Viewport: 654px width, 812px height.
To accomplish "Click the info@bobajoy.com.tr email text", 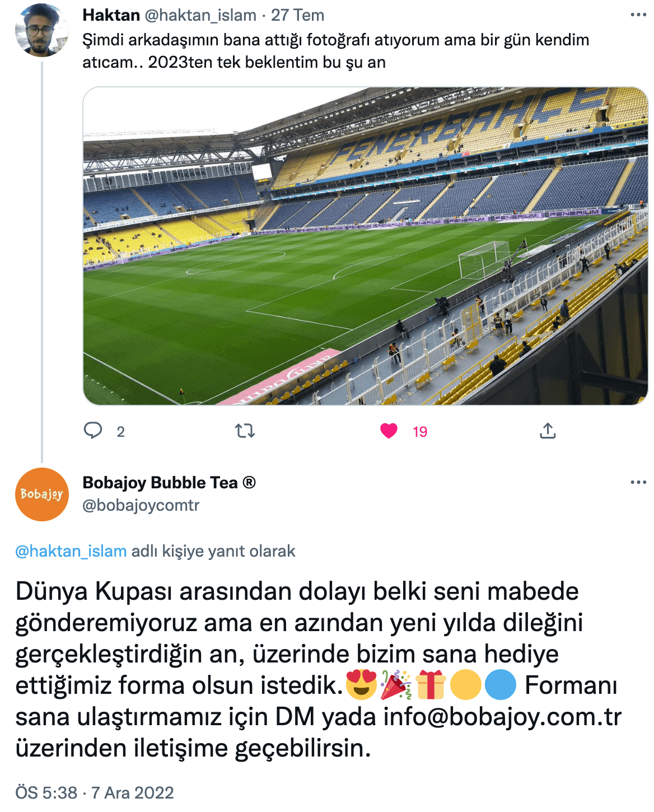I will click(502, 717).
